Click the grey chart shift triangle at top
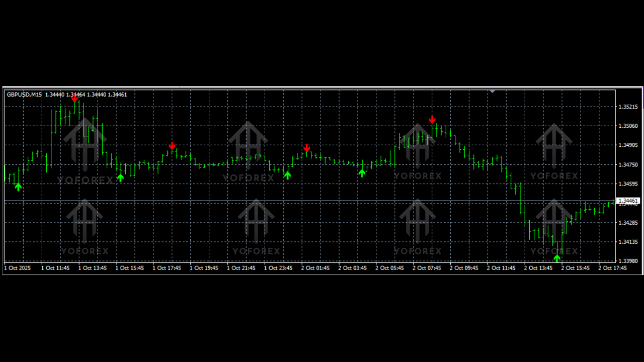644x362 pixels. coord(492,92)
